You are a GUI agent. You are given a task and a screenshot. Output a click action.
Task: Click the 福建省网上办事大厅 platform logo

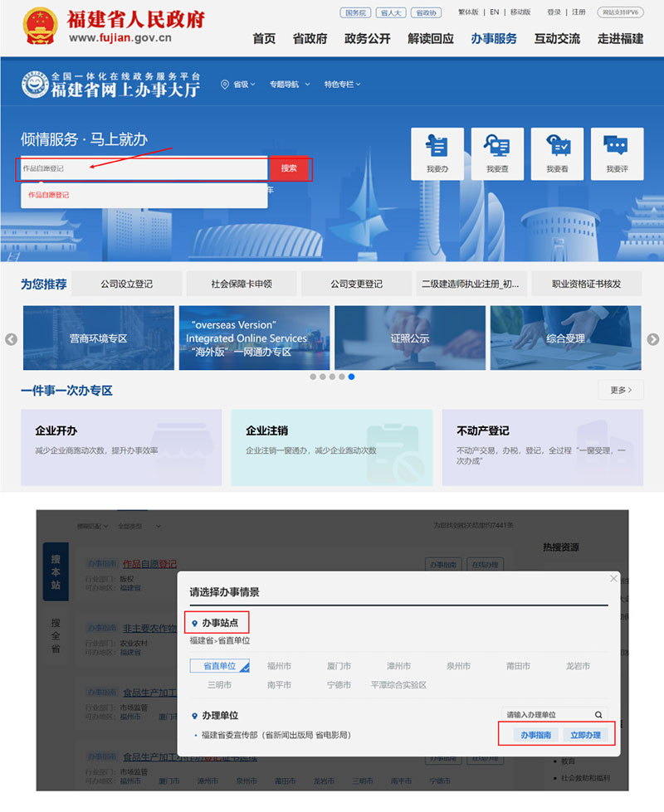point(110,85)
